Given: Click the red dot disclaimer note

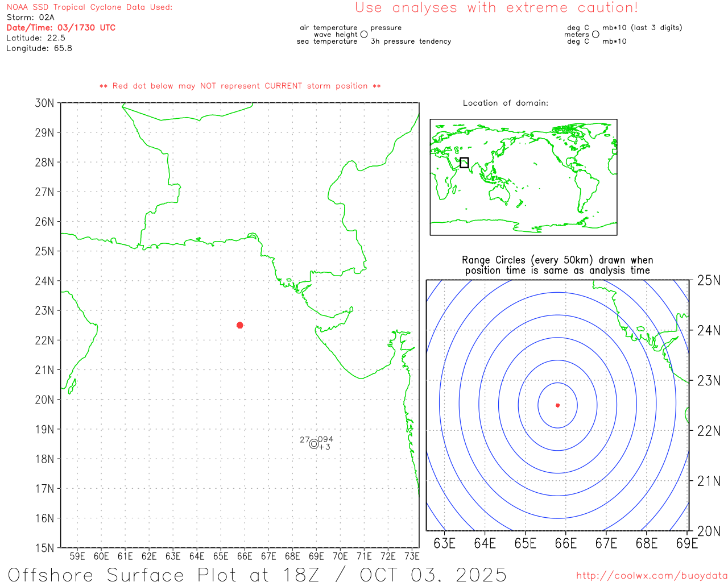Looking at the screenshot, I should pyautogui.click(x=240, y=86).
